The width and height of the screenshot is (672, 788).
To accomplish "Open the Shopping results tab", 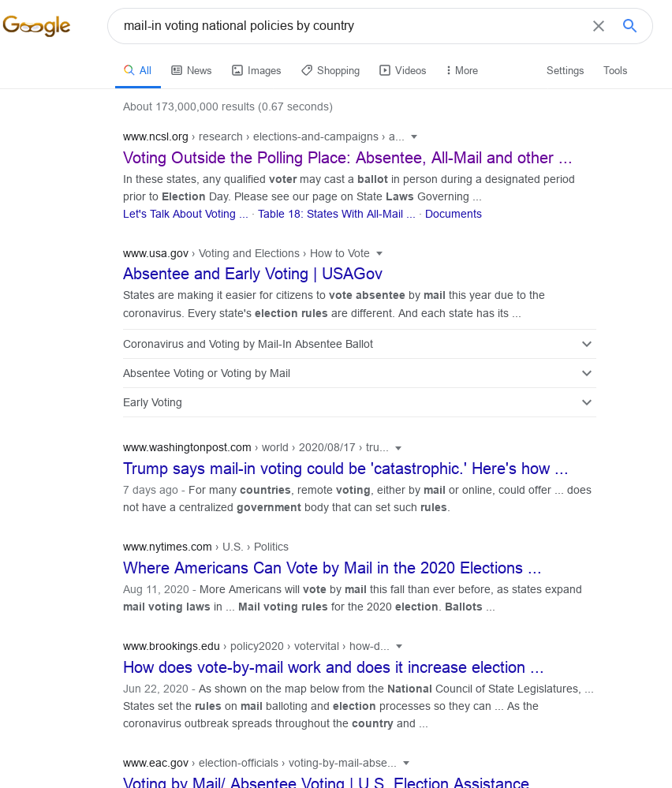I will (330, 70).
